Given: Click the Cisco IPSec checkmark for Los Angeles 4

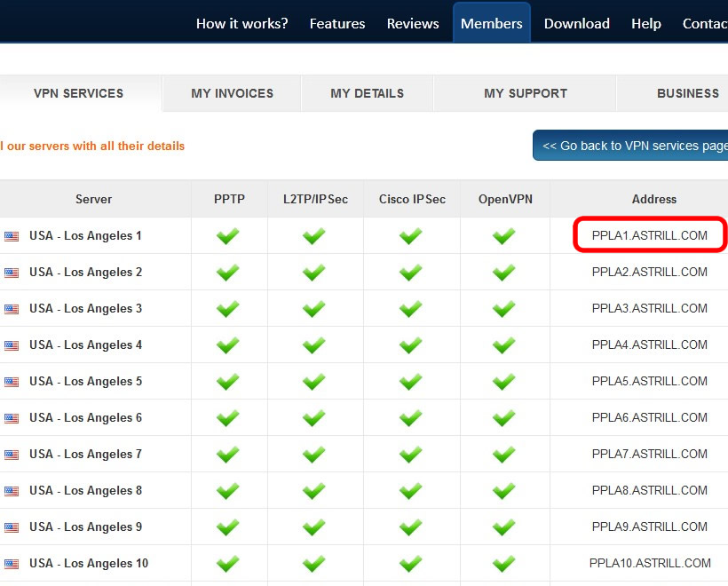Looking at the screenshot, I should click(410, 344).
